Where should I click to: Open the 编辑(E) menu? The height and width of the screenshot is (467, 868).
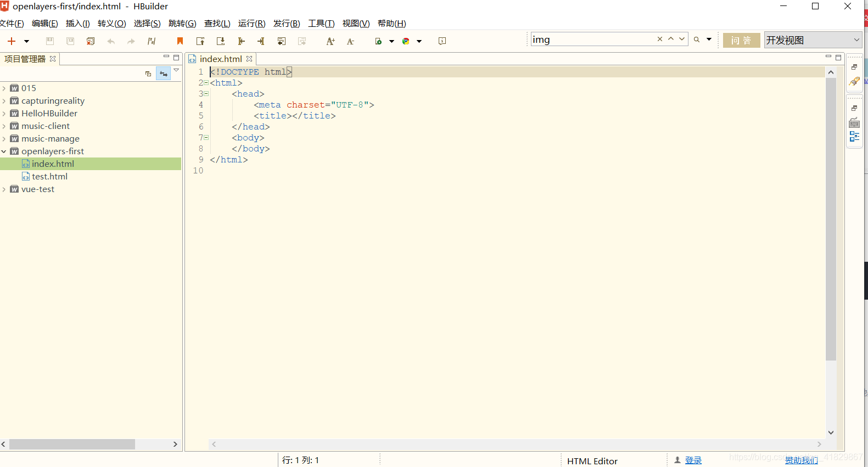click(x=45, y=23)
